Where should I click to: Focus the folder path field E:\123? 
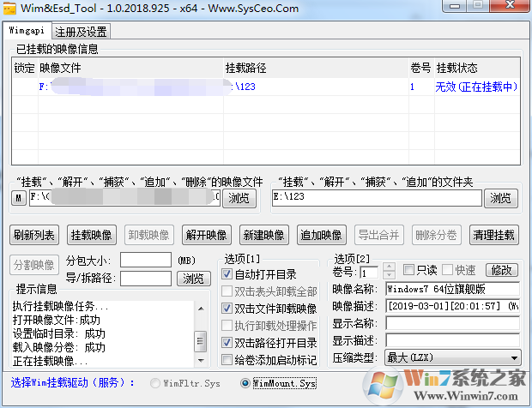click(x=377, y=197)
